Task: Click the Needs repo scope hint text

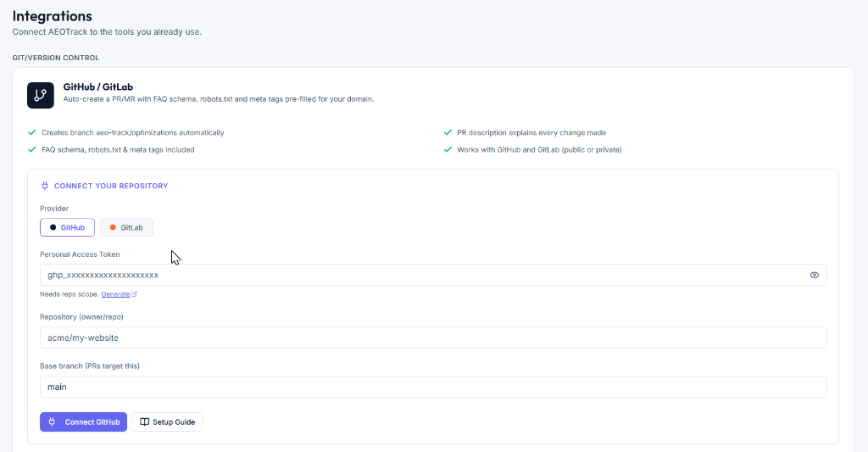Action: [70, 294]
